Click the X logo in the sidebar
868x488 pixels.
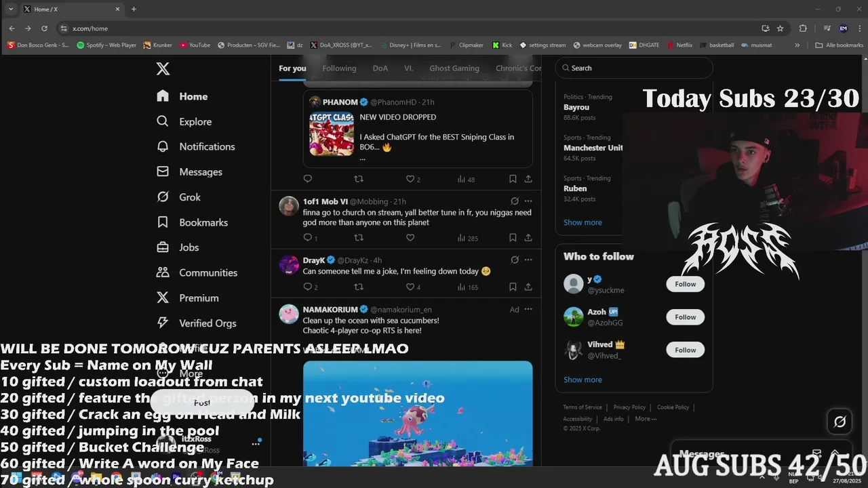(163, 68)
